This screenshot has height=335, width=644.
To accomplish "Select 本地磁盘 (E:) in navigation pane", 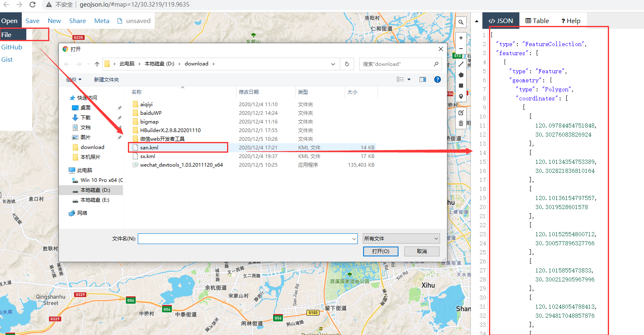I will point(95,200).
